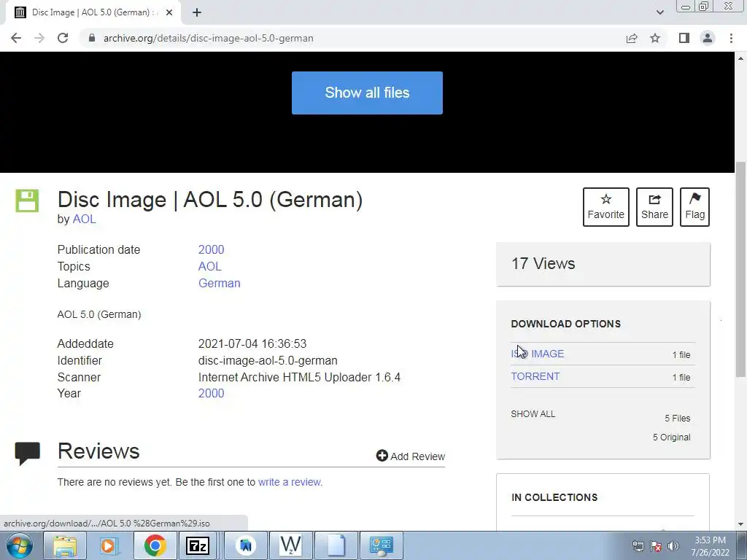This screenshot has width=747, height=560.
Task: Open the browser side panel icon
Action: [684, 38]
